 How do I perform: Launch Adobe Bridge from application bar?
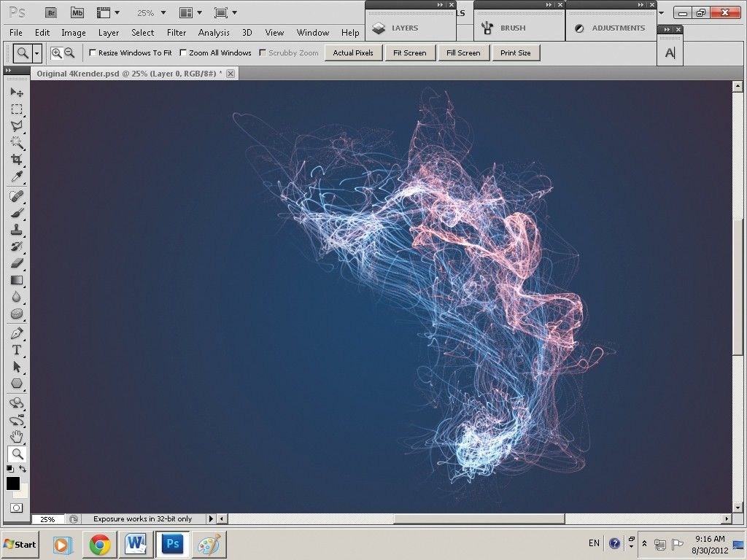(51, 13)
